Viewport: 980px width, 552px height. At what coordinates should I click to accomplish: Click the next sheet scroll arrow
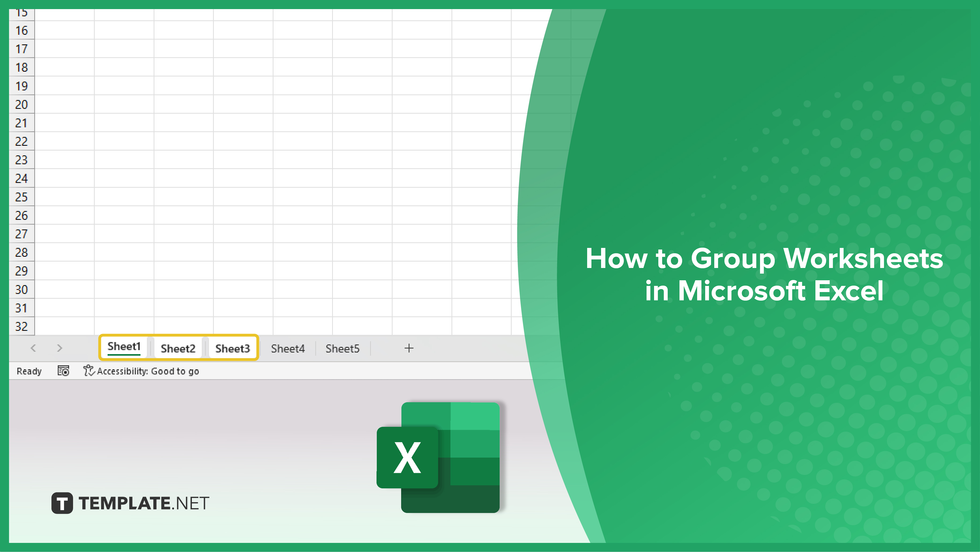[59, 348]
